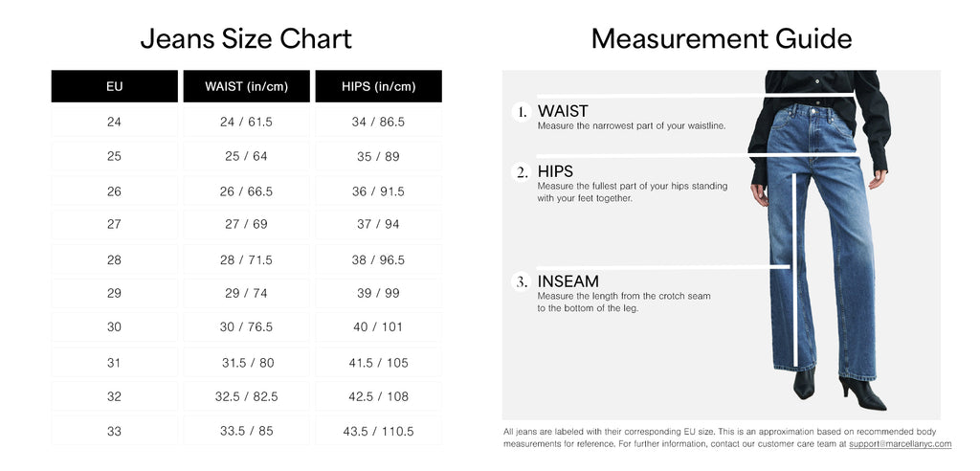The width and height of the screenshot is (980, 471).
Task: Click the Jeans Size Chart heading
Action: (x=246, y=38)
